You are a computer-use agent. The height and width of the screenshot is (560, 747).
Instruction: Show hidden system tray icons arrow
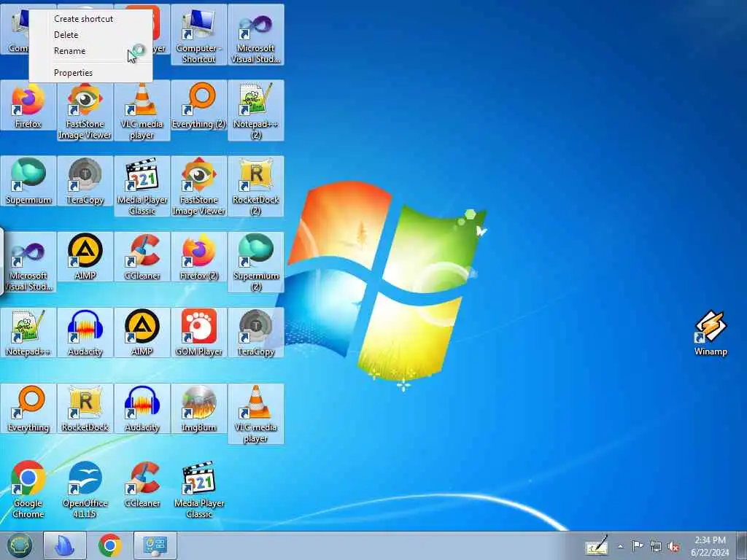pyautogui.click(x=620, y=546)
